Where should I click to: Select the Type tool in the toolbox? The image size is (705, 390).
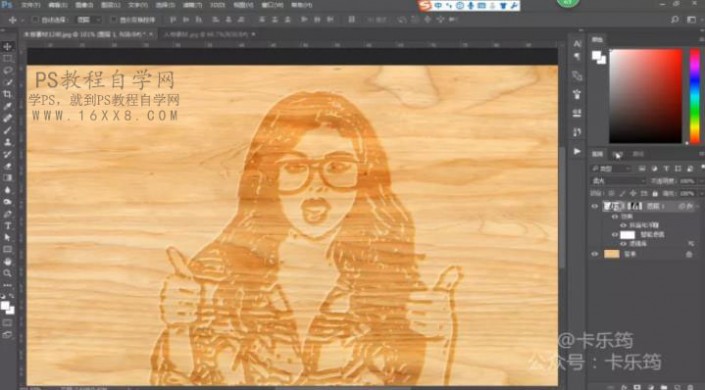pyautogui.click(x=8, y=226)
